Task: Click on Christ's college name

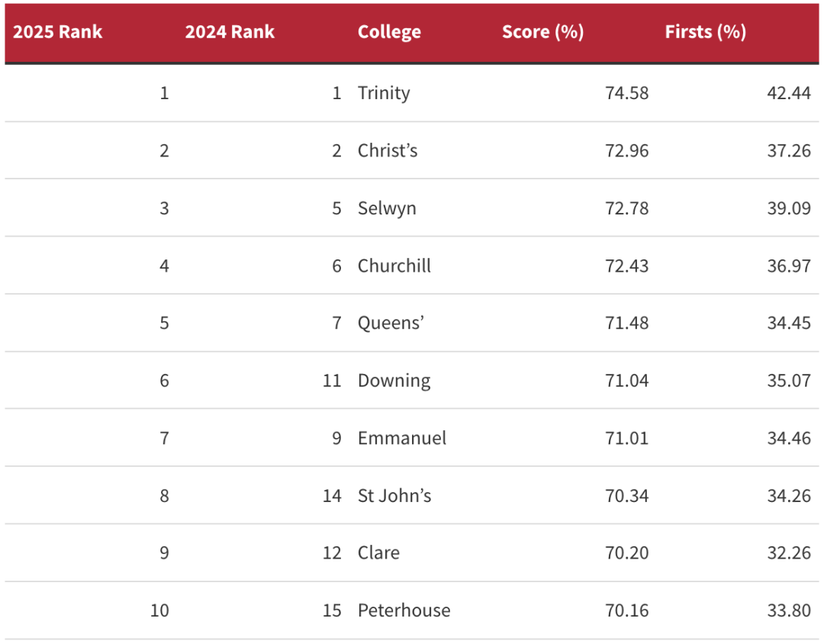Action: (388, 151)
